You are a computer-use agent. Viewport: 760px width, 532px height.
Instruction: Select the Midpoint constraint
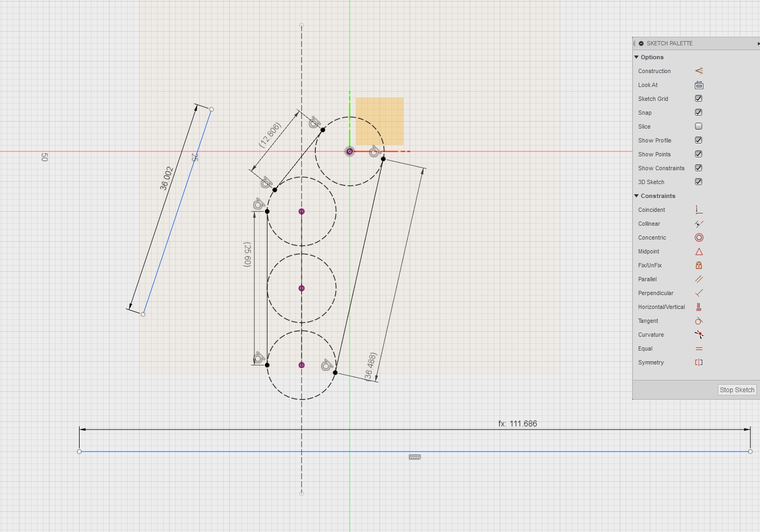click(699, 251)
